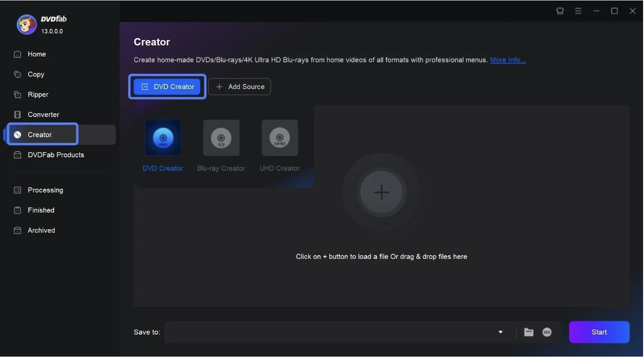This screenshot has width=644, height=358.
Task: Open the output folder browse icon
Action: pos(529,332)
